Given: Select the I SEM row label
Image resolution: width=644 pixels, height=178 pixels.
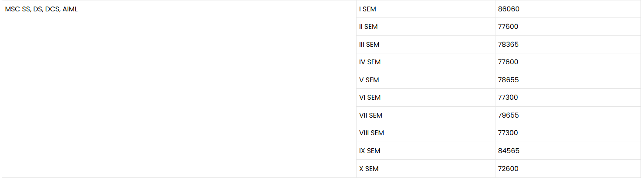Looking at the screenshot, I should [367, 9].
